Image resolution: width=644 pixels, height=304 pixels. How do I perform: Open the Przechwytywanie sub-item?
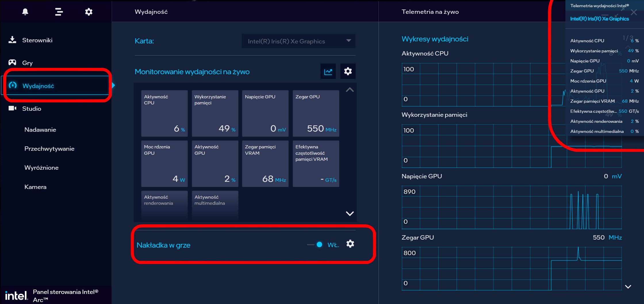[49, 149]
